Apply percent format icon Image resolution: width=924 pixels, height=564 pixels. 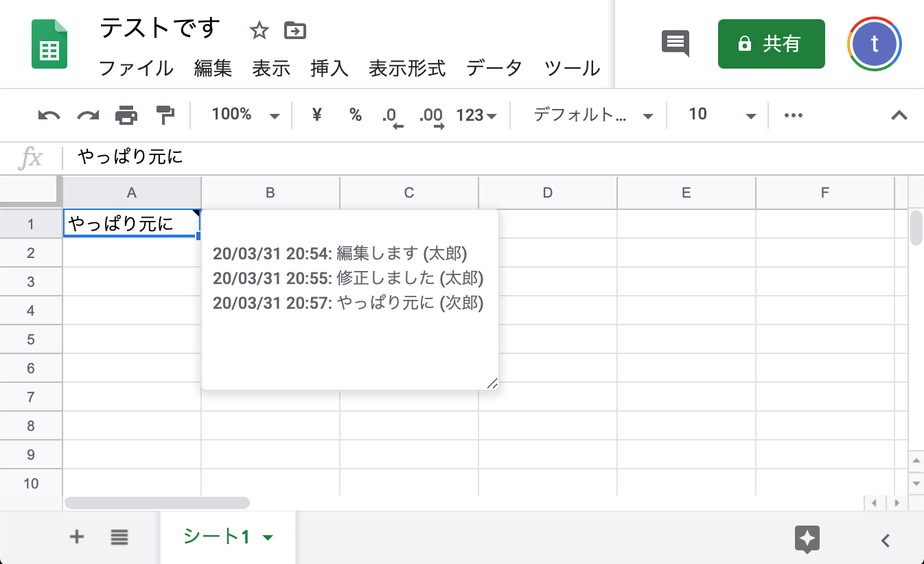356,115
